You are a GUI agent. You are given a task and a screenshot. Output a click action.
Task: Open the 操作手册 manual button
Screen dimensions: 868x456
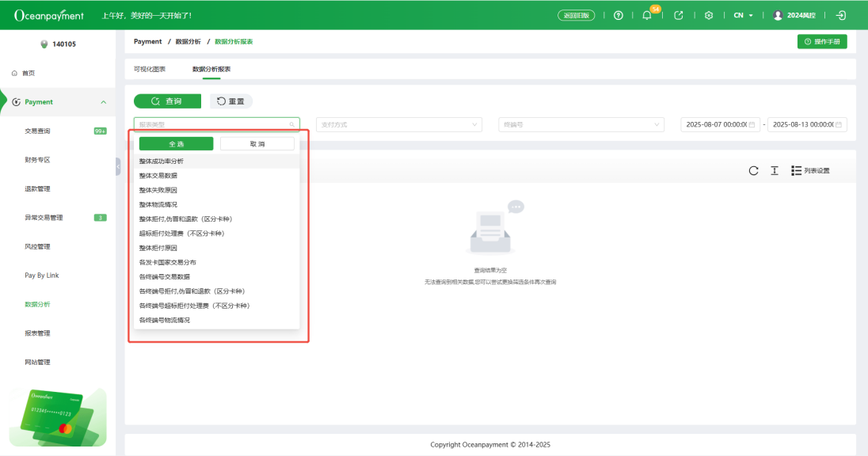[x=822, y=41]
